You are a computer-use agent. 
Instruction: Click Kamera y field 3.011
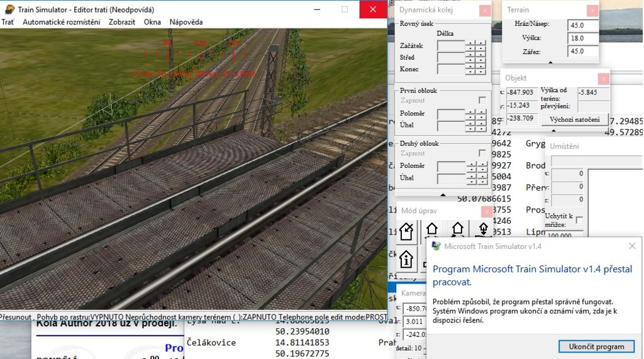point(415,321)
